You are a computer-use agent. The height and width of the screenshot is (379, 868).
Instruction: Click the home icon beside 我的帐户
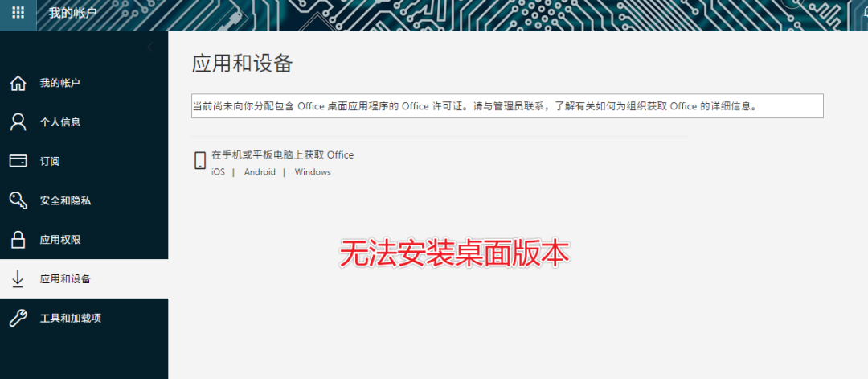(x=18, y=83)
